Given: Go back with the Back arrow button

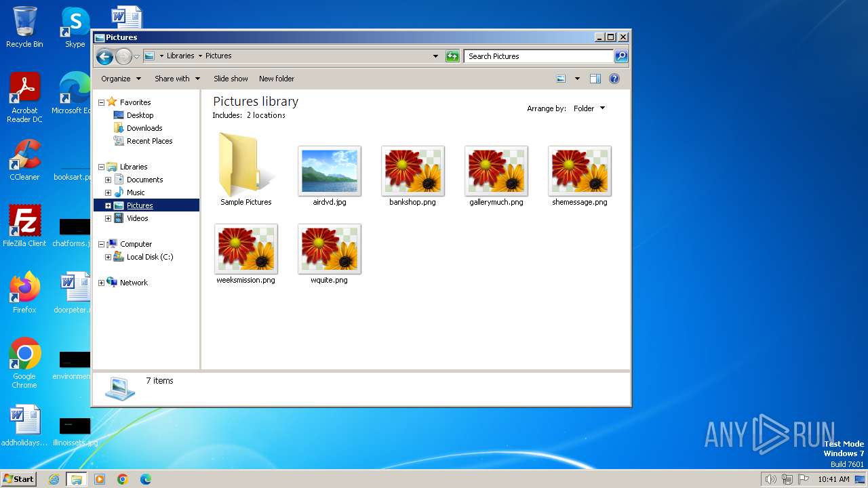Looking at the screenshot, I should pos(104,56).
